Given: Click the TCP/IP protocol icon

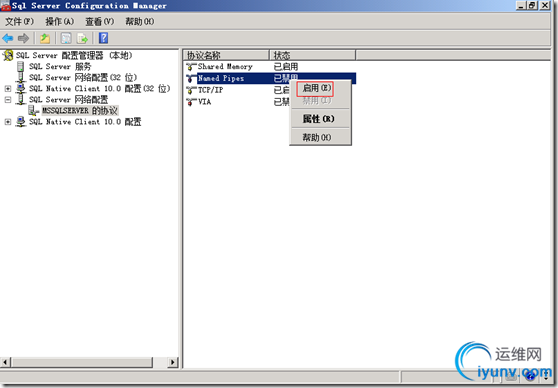Looking at the screenshot, I should pos(191,90).
